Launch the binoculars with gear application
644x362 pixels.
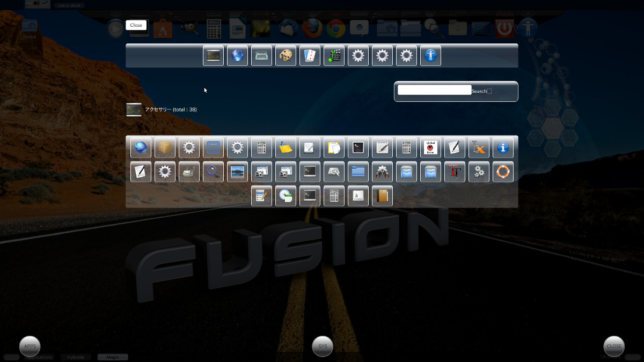pyautogui.click(x=382, y=172)
